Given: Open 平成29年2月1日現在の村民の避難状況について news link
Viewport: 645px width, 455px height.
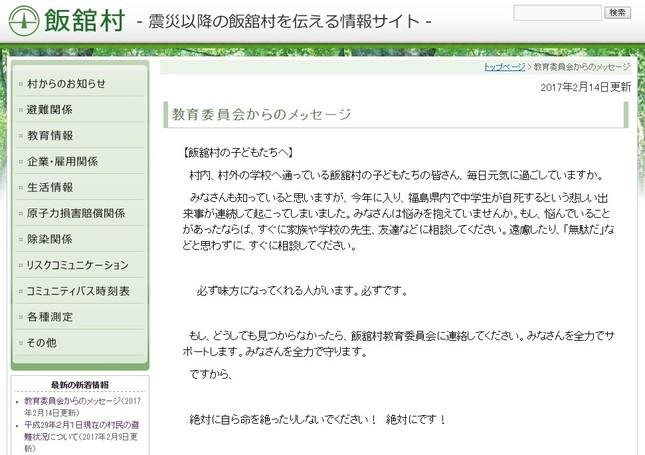Looking at the screenshot, I should (x=81, y=431).
